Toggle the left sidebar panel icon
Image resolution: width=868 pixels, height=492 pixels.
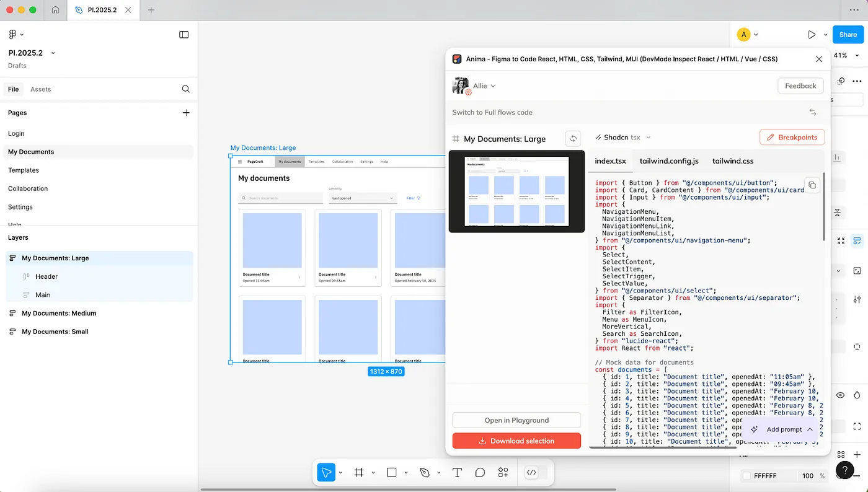coord(184,35)
